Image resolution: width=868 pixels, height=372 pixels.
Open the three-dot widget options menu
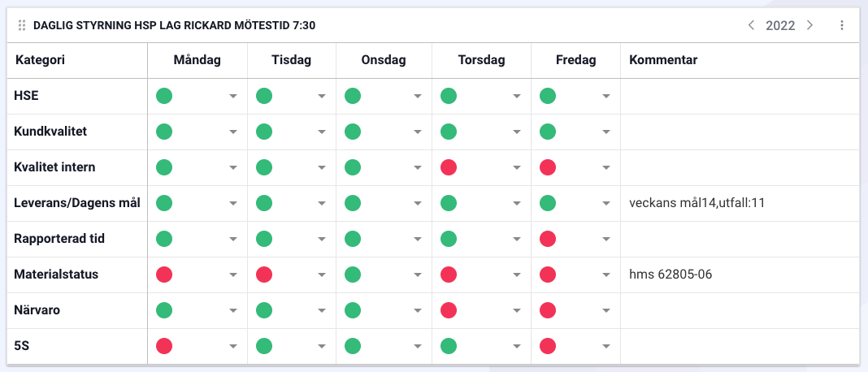click(x=842, y=26)
